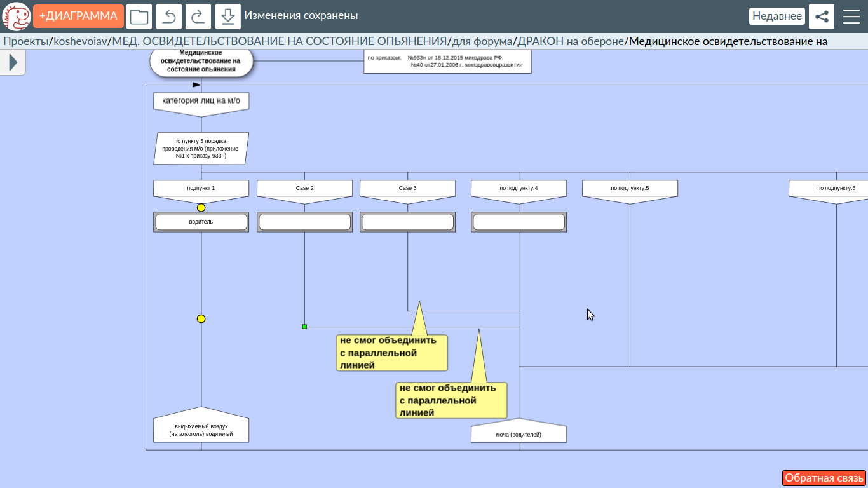Open the share diagram icon

point(822,17)
